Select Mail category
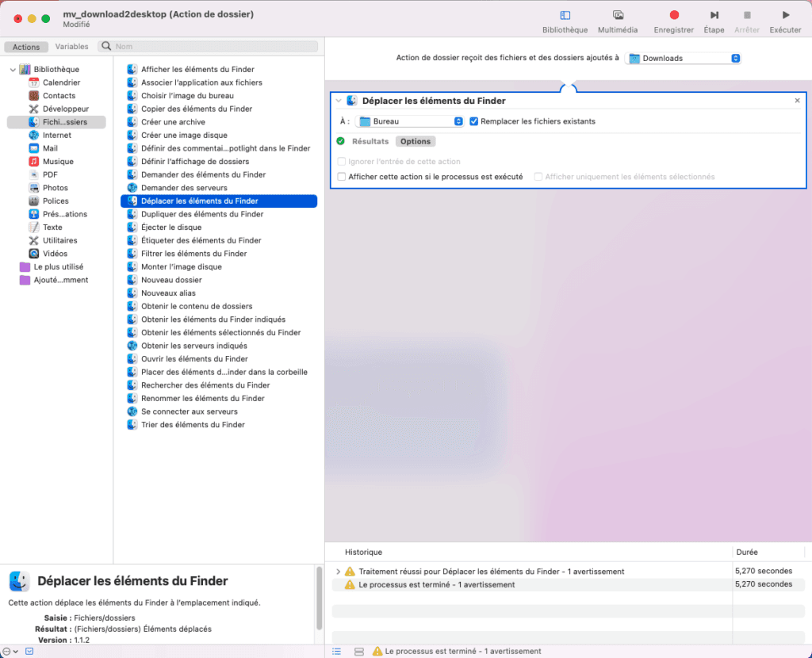This screenshot has width=812, height=658. [50, 148]
